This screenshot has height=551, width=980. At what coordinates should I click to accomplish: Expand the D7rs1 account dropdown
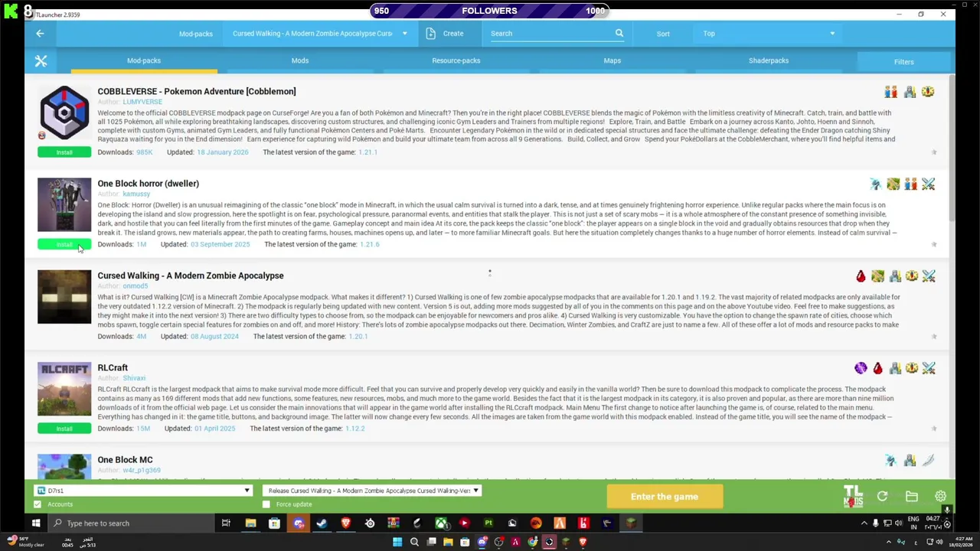tap(143, 491)
